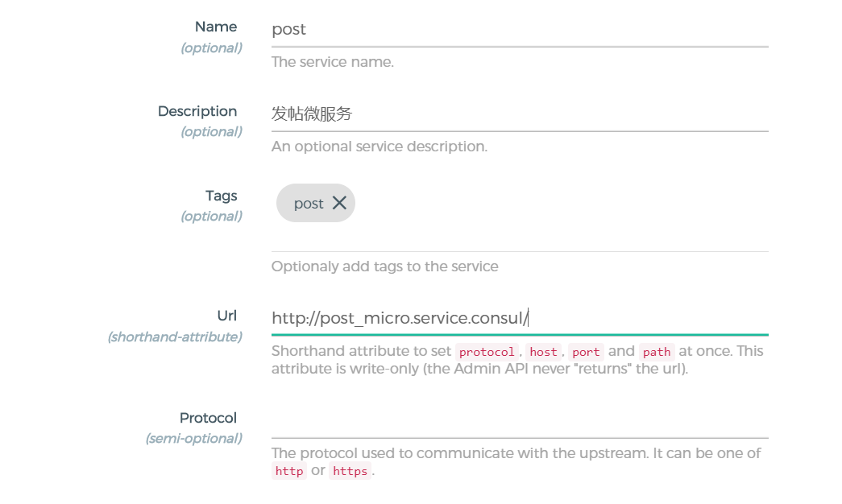Click the "https" code keyword under Protocol
Viewport: 842px width, 504px height.
pos(350,471)
